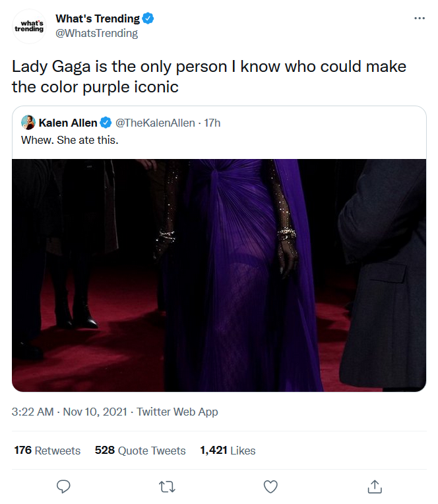438x504 pixels.
Task: Click the retweet arrows icon
Action: (x=167, y=487)
